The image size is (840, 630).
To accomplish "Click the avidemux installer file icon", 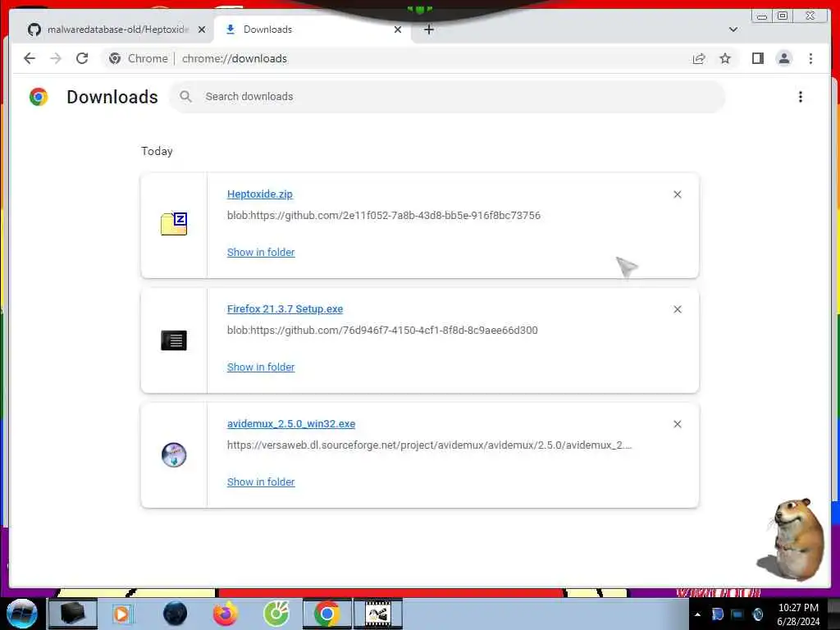I will [x=174, y=454].
